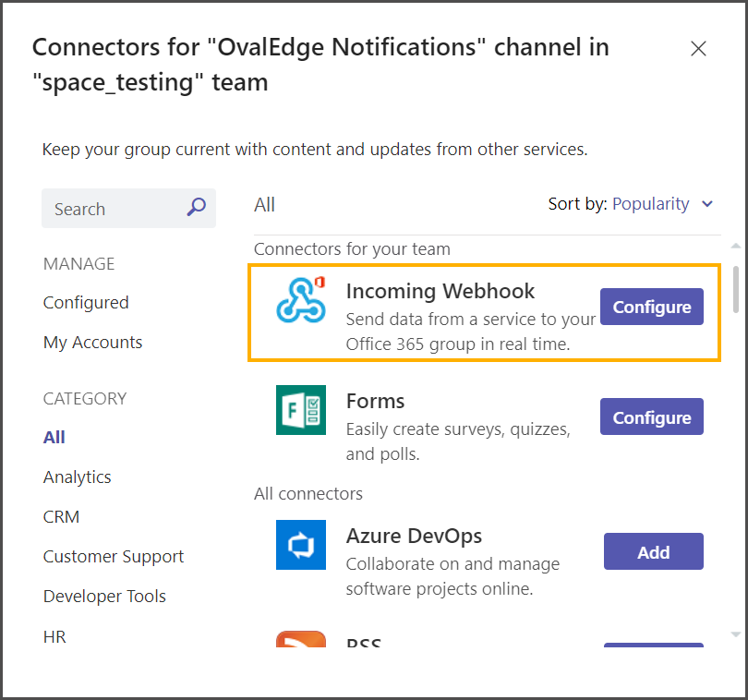748x700 pixels.
Task: Click the Incoming Webhook connector icon
Action: (x=301, y=299)
